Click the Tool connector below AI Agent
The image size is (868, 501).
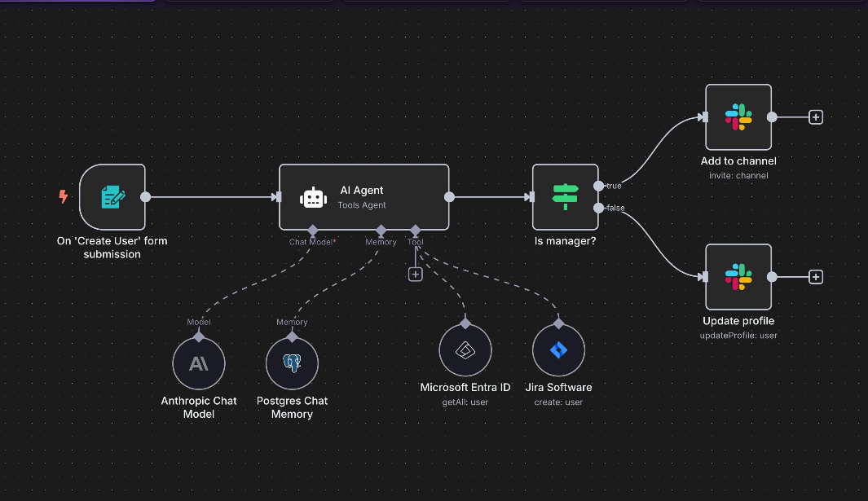click(x=416, y=231)
